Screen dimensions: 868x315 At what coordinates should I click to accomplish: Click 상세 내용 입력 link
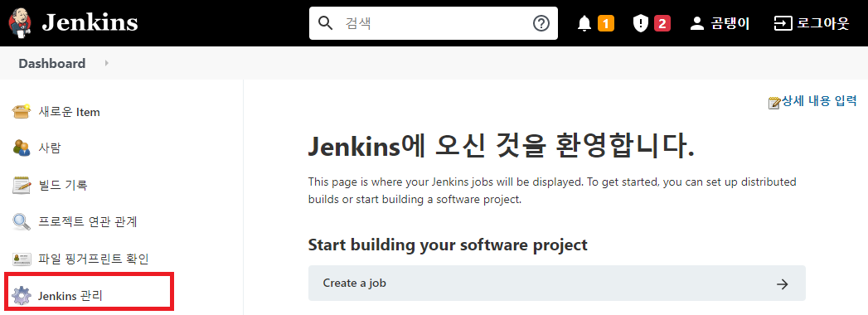point(819,101)
